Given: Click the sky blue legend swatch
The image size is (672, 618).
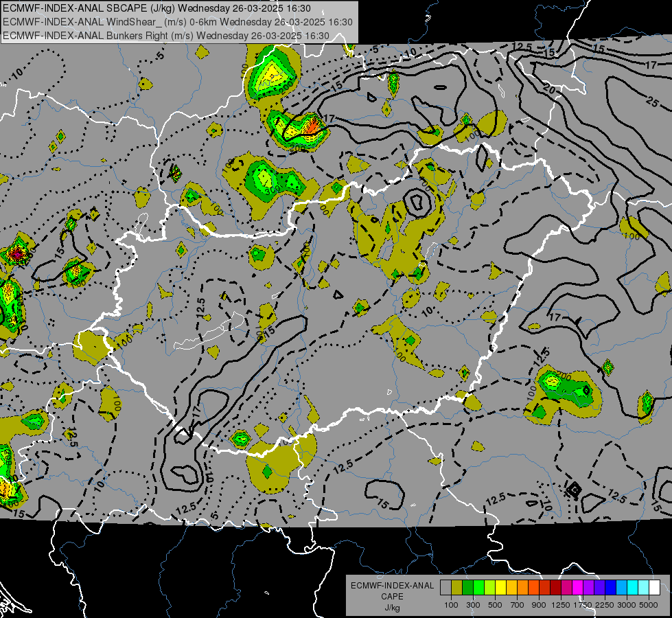Looking at the screenshot, I should [x=622, y=588].
